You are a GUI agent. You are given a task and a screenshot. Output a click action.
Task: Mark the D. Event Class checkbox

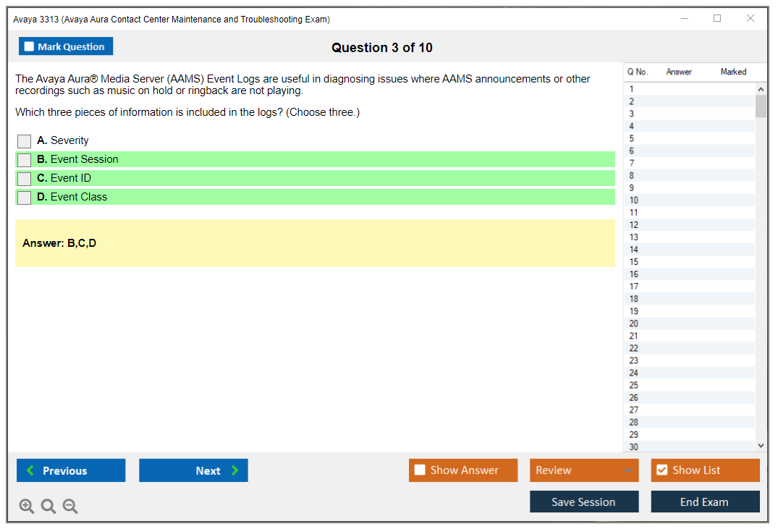[x=24, y=198]
